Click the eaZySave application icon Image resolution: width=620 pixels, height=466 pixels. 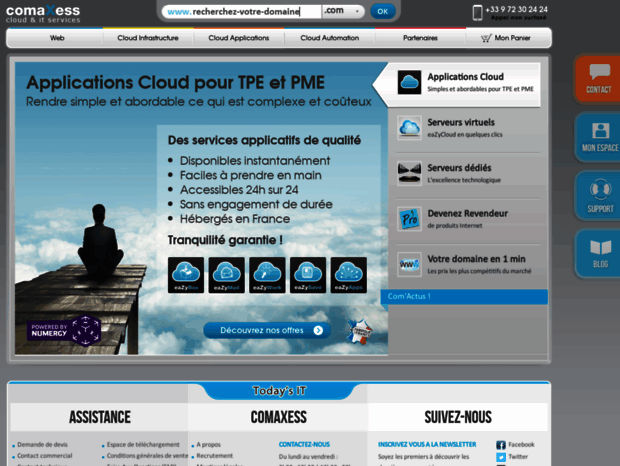(x=308, y=274)
